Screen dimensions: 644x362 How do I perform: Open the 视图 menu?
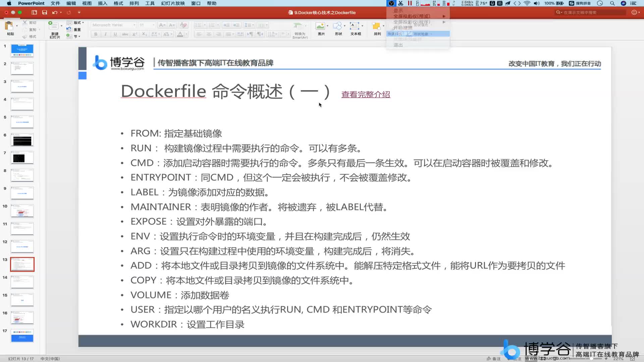87,3
